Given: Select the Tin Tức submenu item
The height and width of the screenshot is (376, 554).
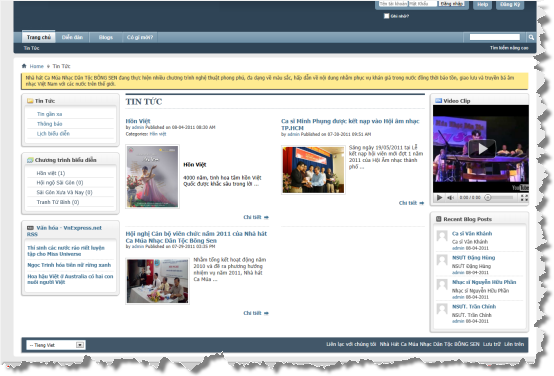Looking at the screenshot, I should [31, 48].
